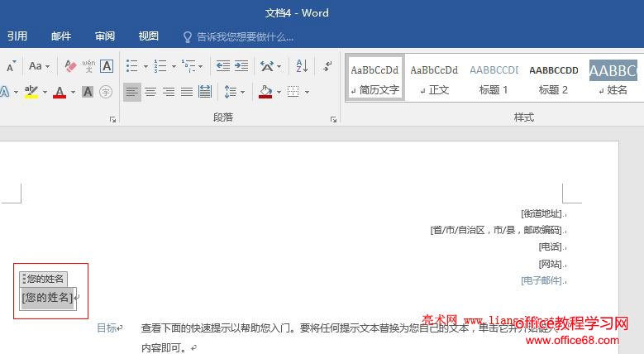Toggle distributed alignment icon
644x354 pixels.
204,92
